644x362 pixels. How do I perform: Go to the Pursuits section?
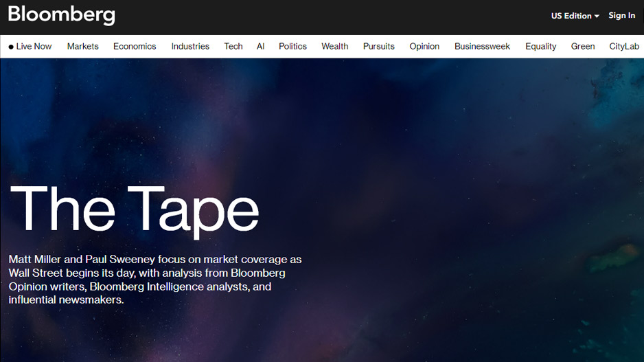[x=379, y=47]
